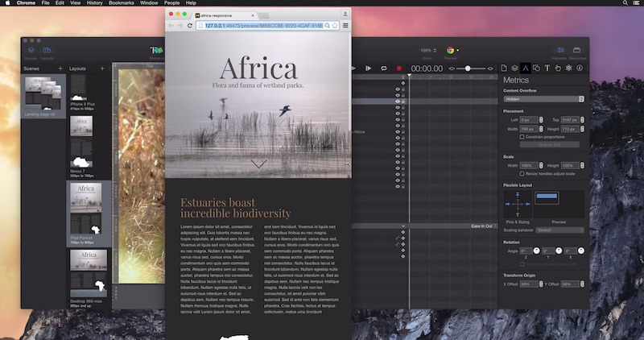The width and height of the screenshot is (644, 340).
Task: Open the Actions inspector hand icon
Action: tap(557, 68)
